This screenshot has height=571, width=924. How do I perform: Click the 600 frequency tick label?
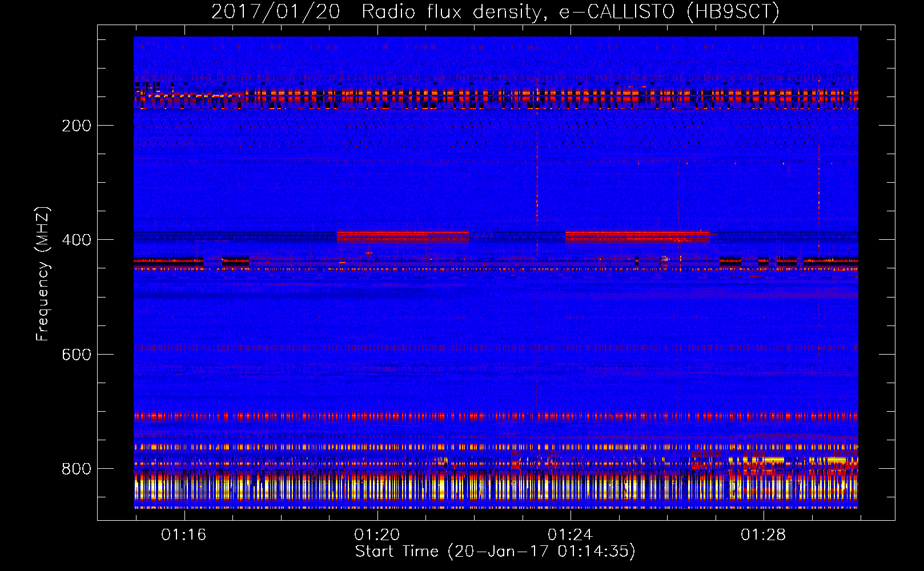point(77,355)
